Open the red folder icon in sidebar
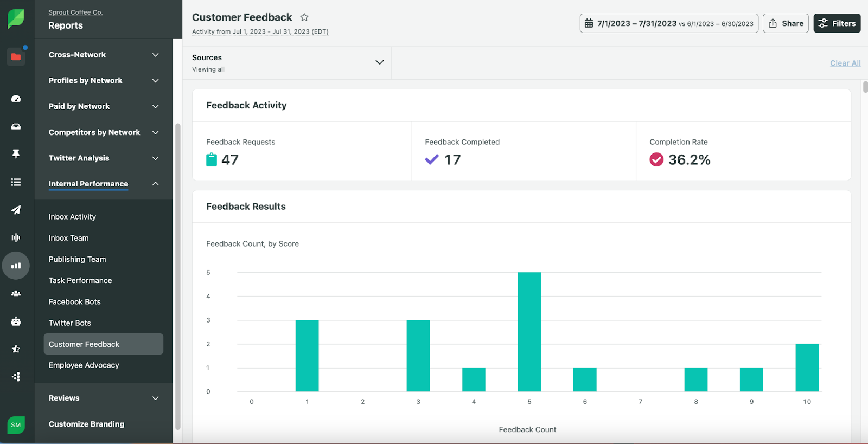The height and width of the screenshot is (444, 868). 16,56
